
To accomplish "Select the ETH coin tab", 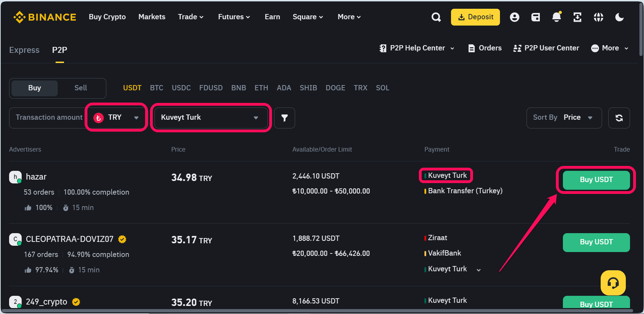I will 261,88.
